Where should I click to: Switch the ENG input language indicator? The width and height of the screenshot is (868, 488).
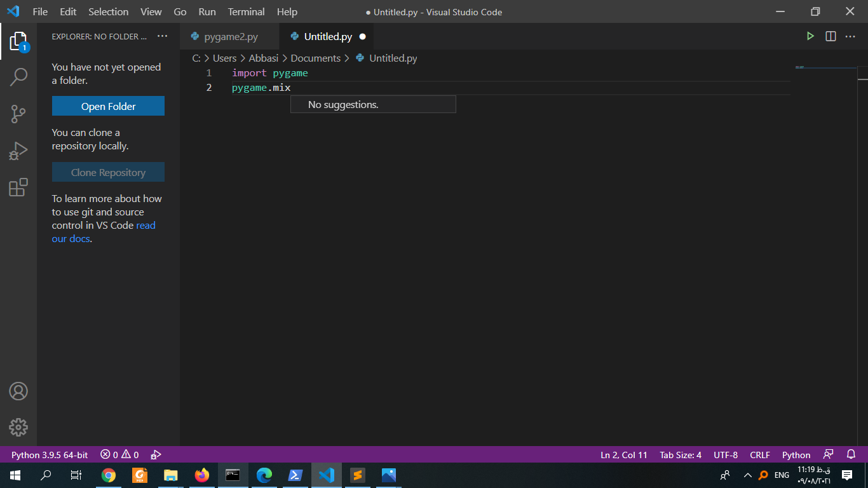click(x=782, y=475)
